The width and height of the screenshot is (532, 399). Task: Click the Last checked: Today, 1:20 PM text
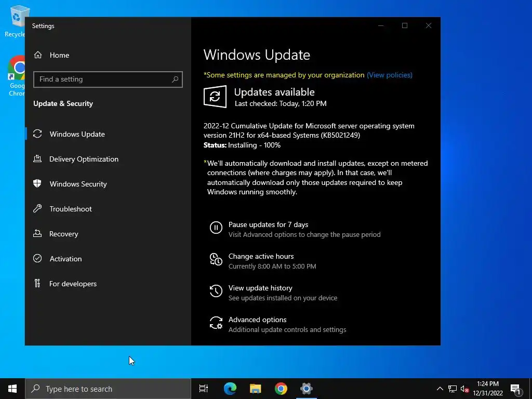click(281, 104)
